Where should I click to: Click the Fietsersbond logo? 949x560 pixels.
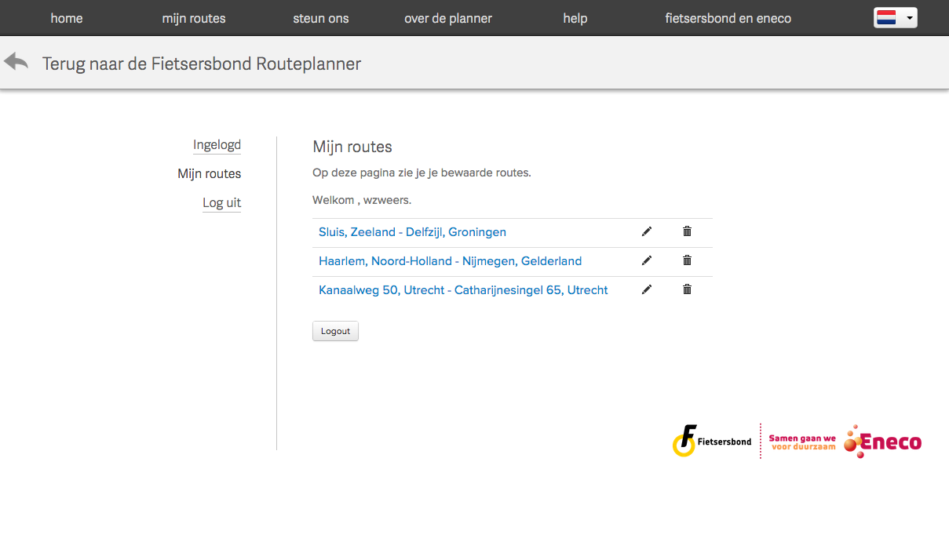pos(712,441)
